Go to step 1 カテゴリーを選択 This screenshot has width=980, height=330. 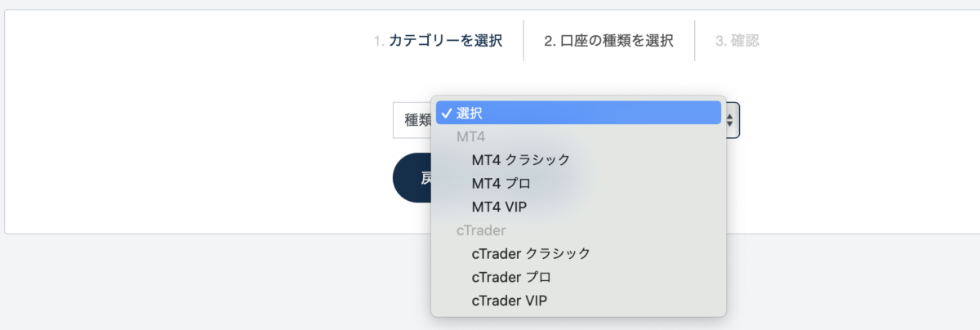point(445,41)
